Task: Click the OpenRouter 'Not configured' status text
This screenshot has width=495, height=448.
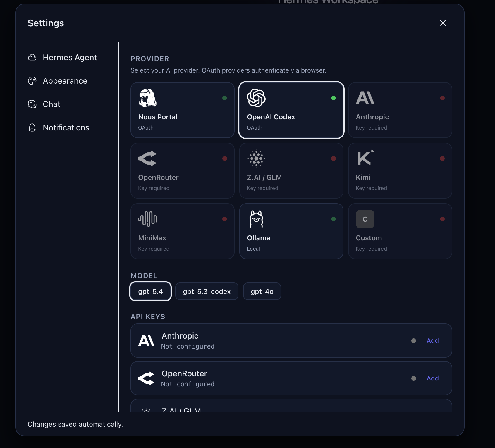Action: pos(188,384)
